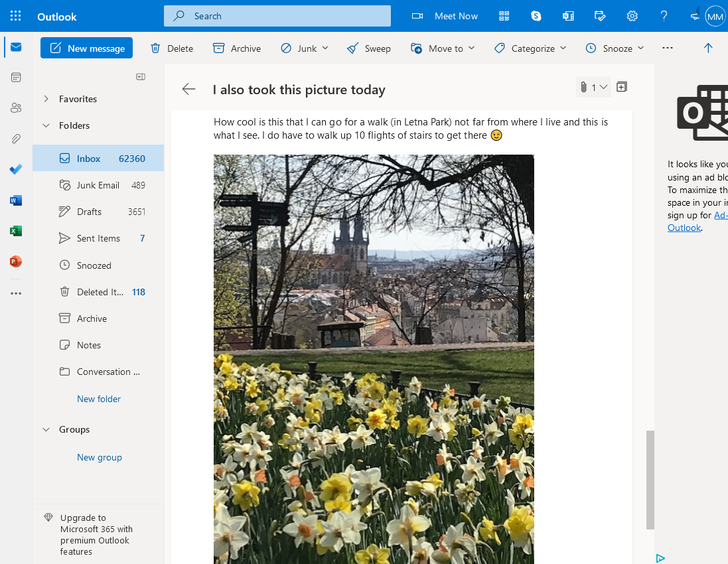Open the Sent Items folder

(98, 238)
